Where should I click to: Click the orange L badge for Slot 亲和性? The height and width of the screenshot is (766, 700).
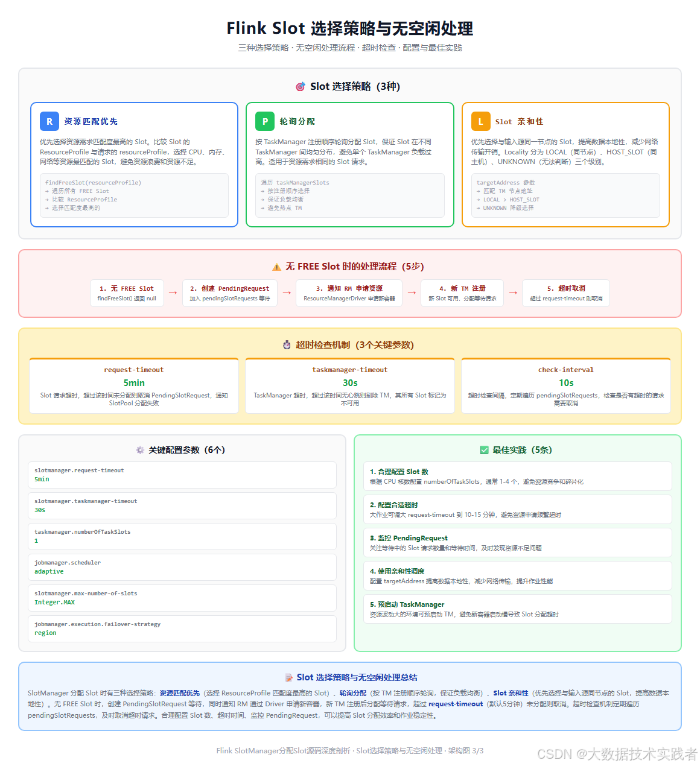coord(481,121)
